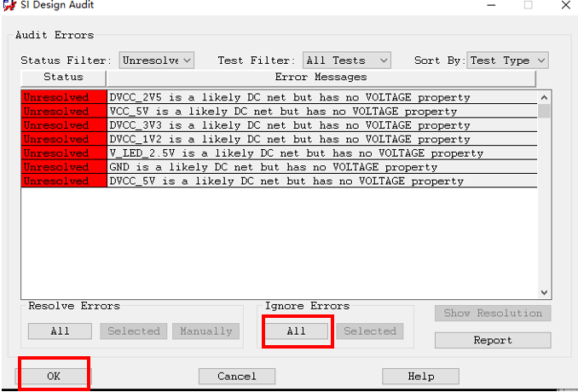
Task: Open the Test Filter dropdown
Action: pyautogui.click(x=346, y=60)
